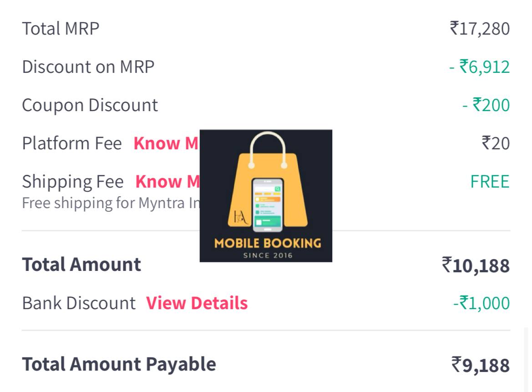Open Platform Fee Know More link
Image resolution: width=532 pixels, height=392 pixels.
pyautogui.click(x=166, y=143)
